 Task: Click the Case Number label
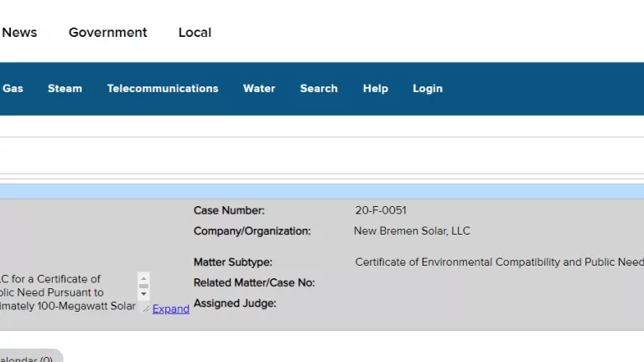[229, 210]
